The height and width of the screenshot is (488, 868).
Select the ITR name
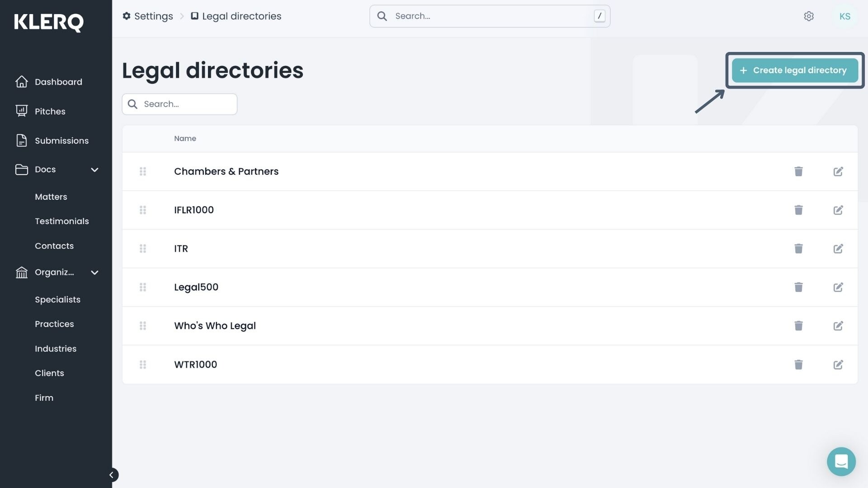[181, 249]
